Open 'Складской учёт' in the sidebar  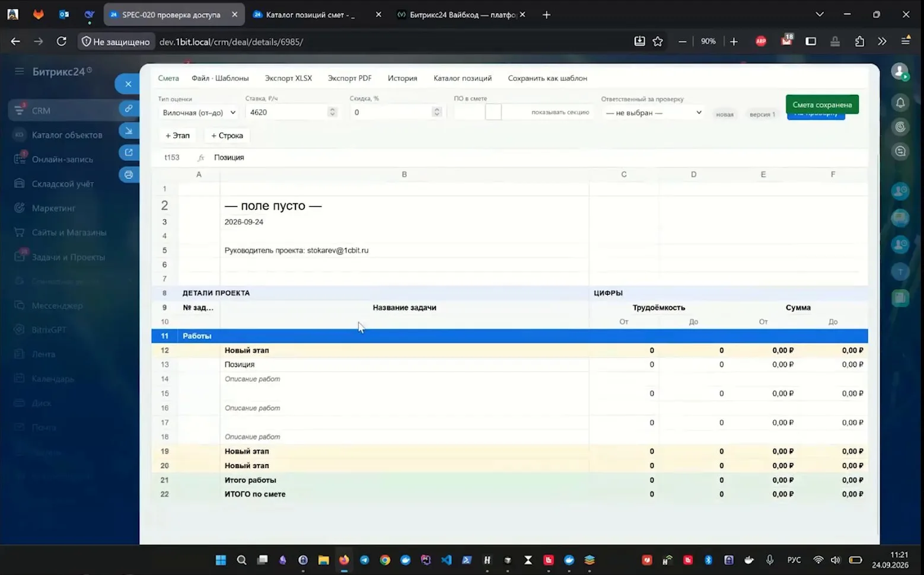pyautogui.click(x=63, y=184)
